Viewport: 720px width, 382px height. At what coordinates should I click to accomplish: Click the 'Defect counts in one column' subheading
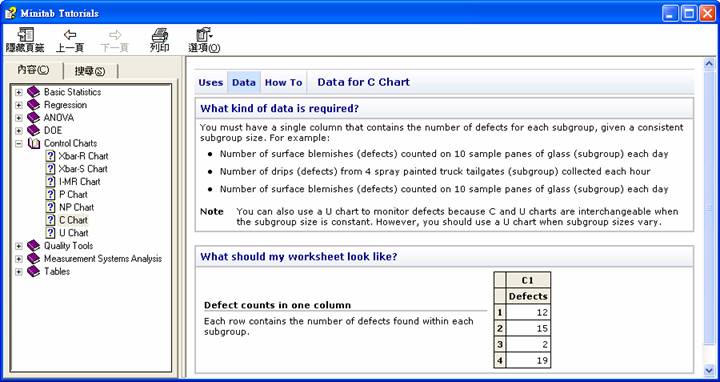277,305
